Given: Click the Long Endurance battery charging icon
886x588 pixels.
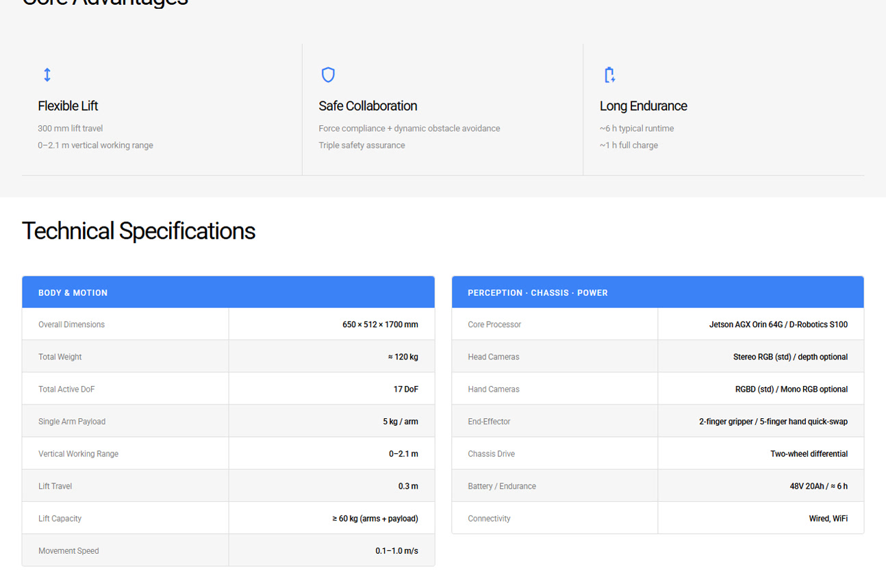Looking at the screenshot, I should [x=609, y=75].
